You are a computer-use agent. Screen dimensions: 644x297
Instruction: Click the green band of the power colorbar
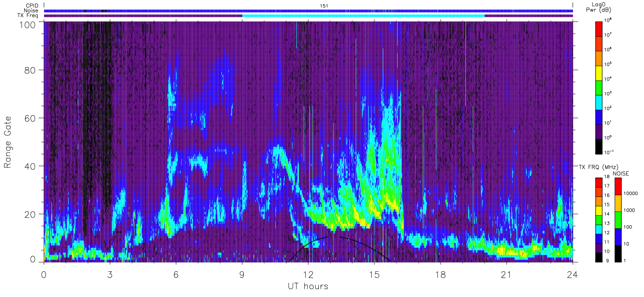[x=600, y=87]
